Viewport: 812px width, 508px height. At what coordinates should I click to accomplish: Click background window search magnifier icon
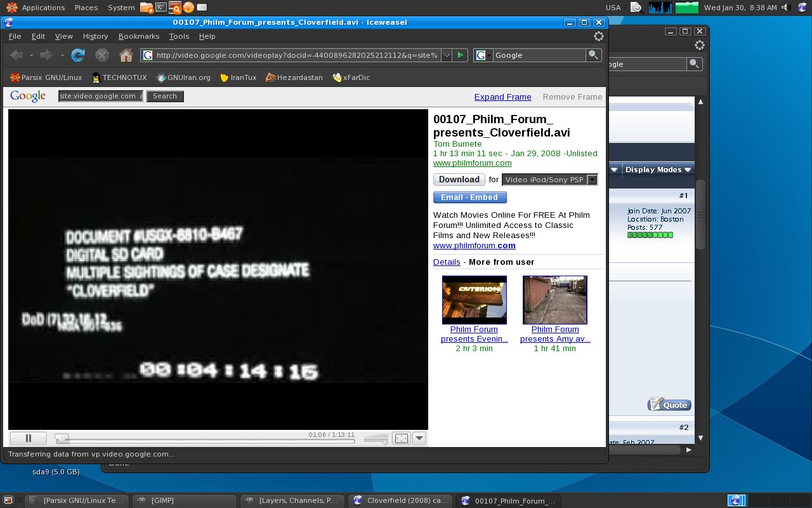[694, 63]
